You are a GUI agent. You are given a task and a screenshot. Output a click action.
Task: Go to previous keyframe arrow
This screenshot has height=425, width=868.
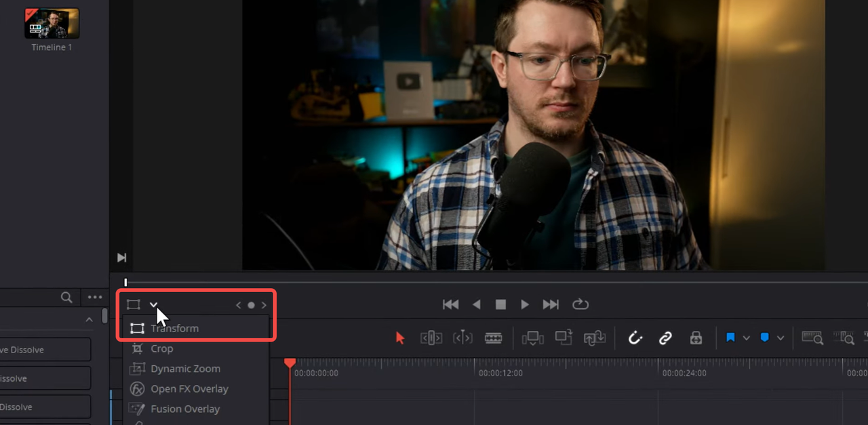point(238,305)
